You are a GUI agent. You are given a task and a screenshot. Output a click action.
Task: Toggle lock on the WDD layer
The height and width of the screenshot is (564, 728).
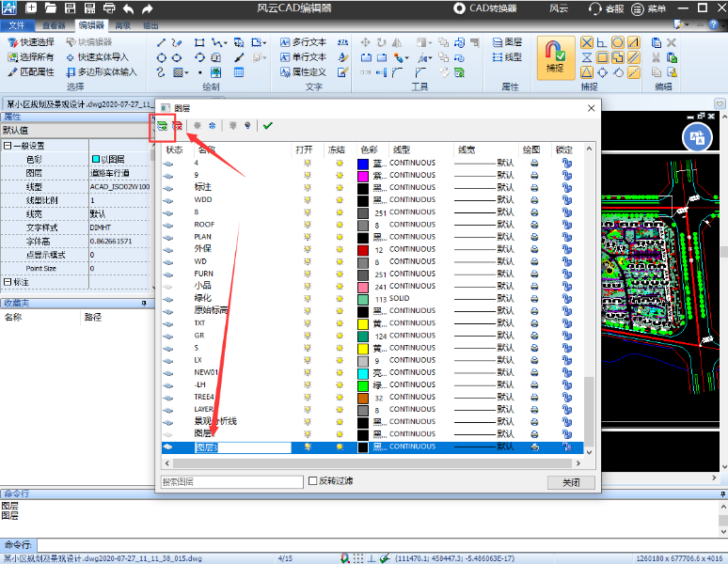tap(566, 199)
